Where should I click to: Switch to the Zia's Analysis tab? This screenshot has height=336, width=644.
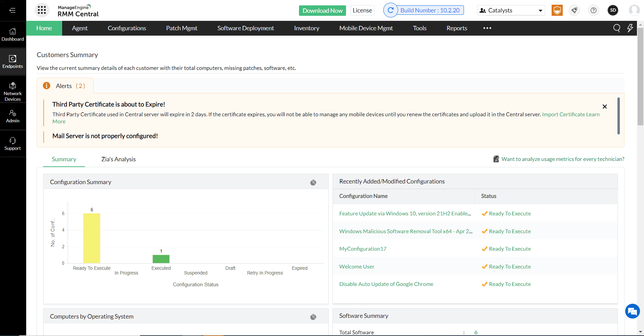(118, 159)
